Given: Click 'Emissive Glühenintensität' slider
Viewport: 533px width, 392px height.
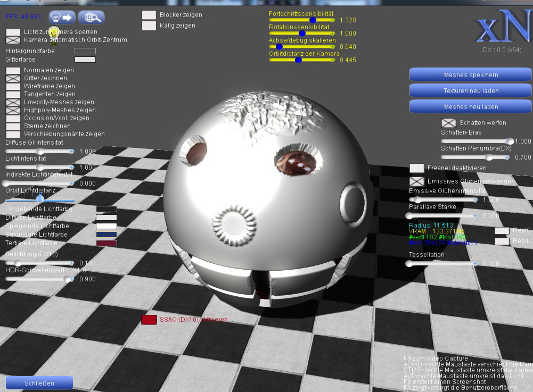Looking at the screenshot, I should coord(443,200).
